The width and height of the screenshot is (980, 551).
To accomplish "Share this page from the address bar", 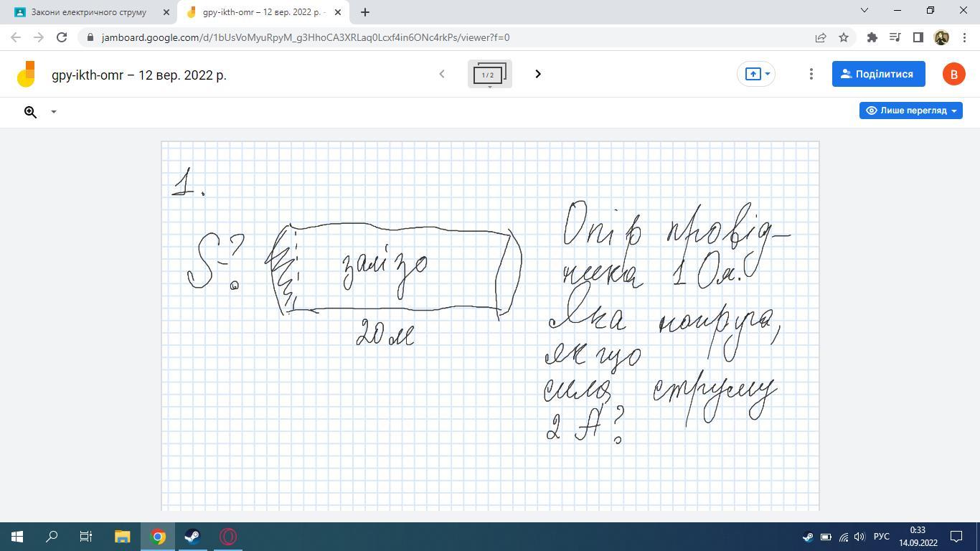I will (821, 37).
